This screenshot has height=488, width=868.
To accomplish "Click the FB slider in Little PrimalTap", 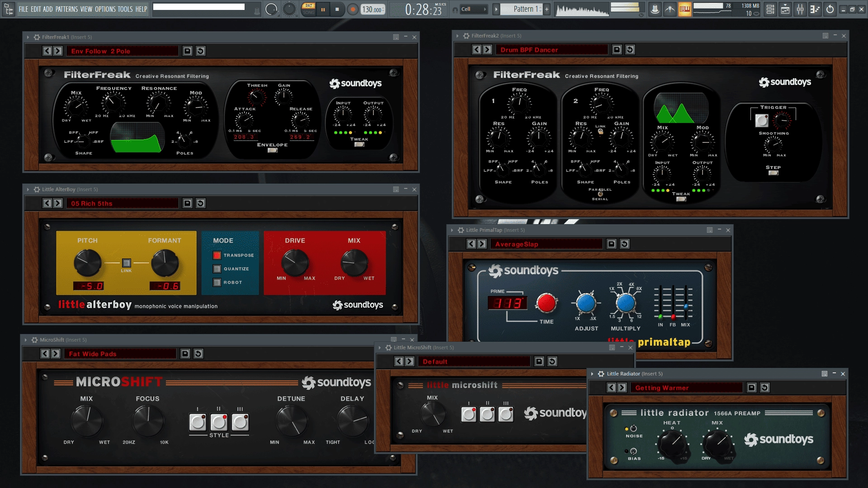I will click(x=673, y=316).
